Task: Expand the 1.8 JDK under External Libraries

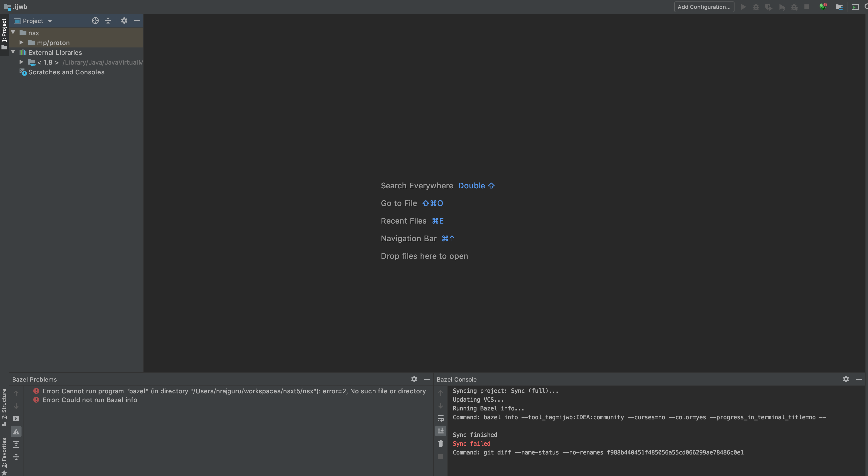Action: (21, 62)
